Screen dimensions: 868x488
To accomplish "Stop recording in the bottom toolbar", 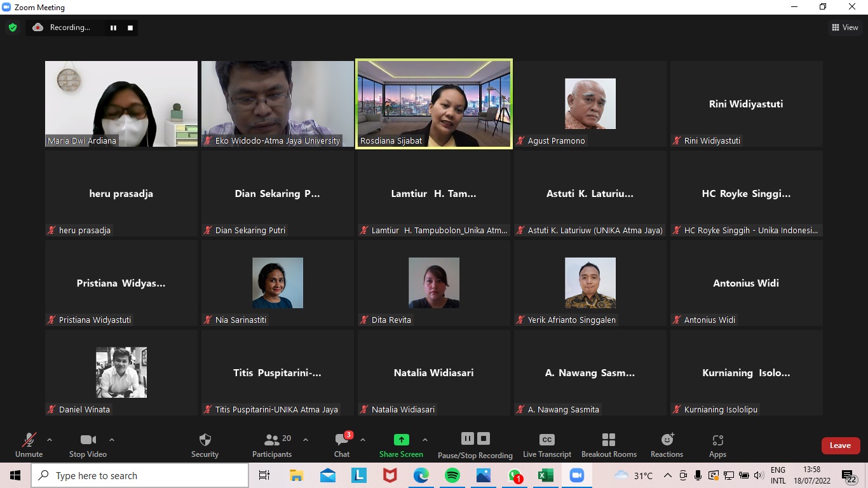I will pos(484,438).
